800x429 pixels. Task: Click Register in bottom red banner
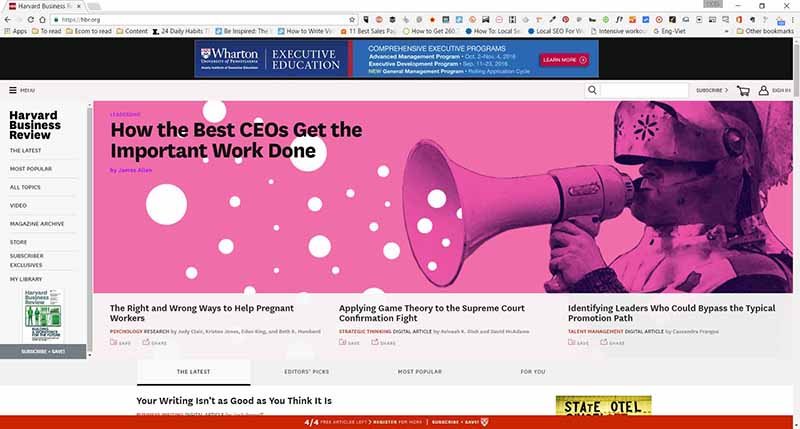tap(386, 422)
